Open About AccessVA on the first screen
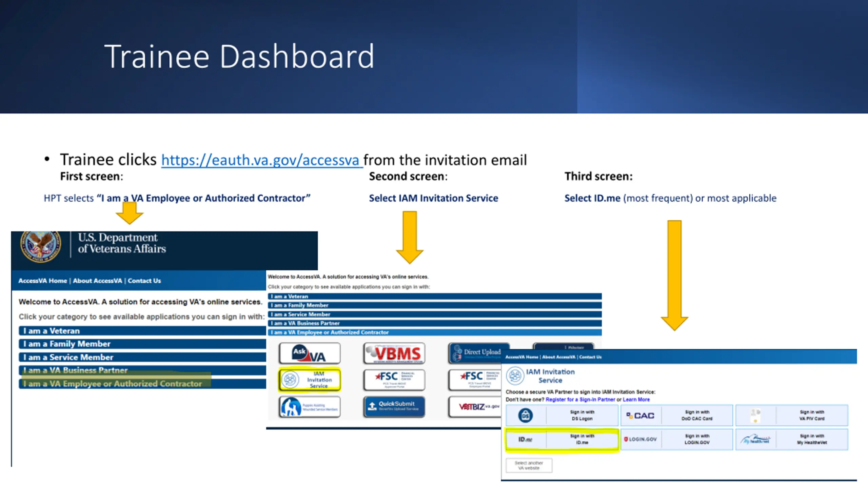 (x=97, y=281)
